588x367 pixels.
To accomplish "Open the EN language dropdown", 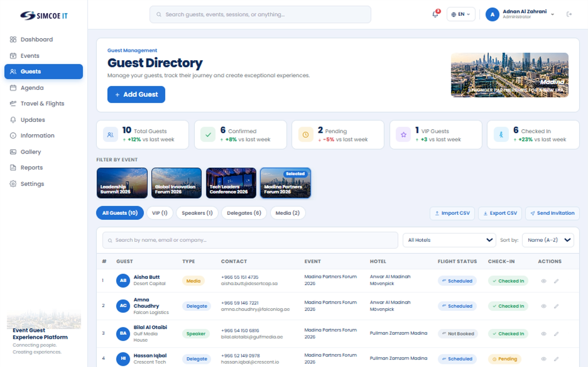I will point(461,14).
